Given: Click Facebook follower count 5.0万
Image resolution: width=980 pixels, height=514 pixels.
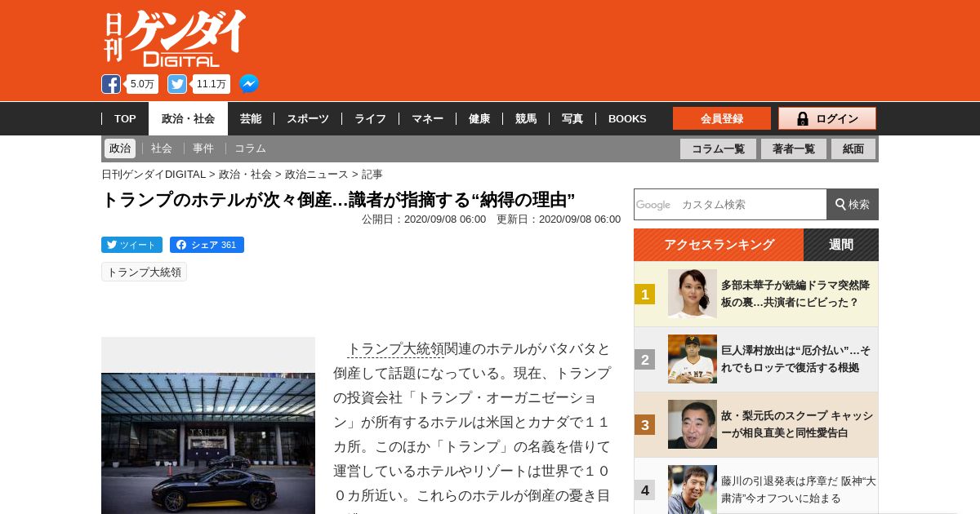Looking at the screenshot, I should click(x=142, y=84).
